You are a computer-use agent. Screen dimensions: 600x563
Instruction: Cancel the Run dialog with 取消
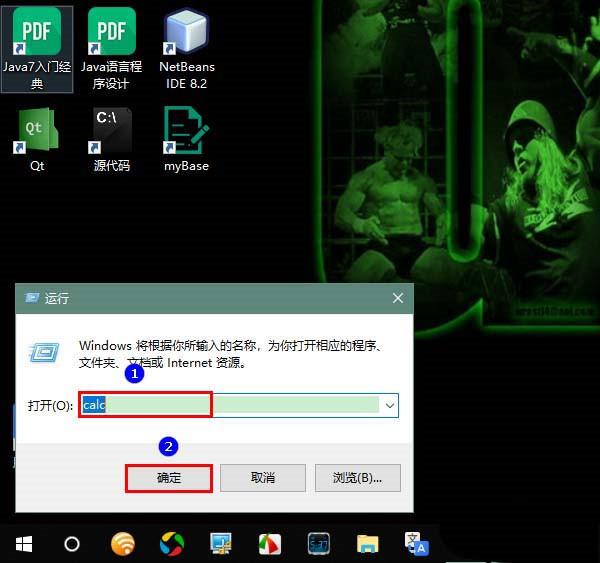tap(263, 478)
